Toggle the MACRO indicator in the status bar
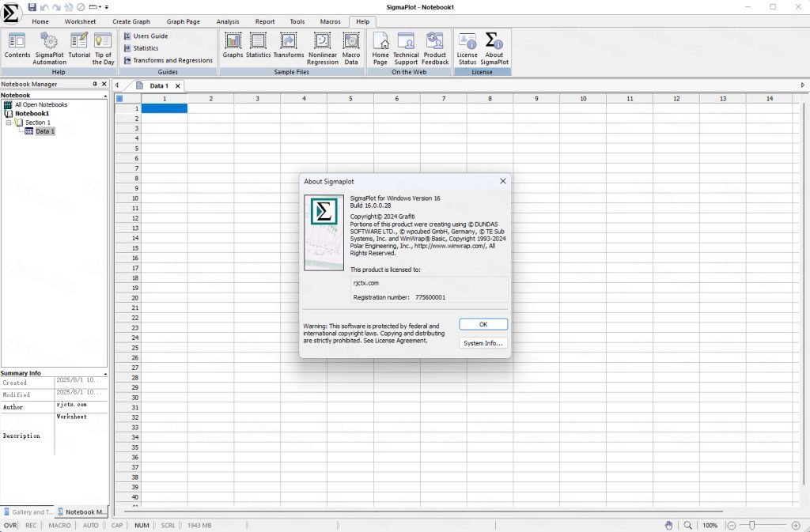This screenshot has width=810, height=532. pyautogui.click(x=59, y=526)
